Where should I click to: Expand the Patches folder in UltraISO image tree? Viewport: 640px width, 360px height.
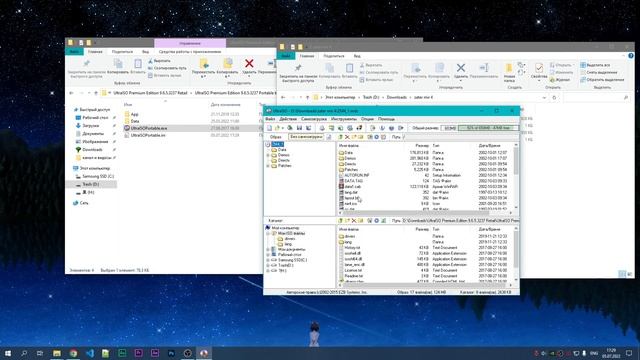(268, 166)
